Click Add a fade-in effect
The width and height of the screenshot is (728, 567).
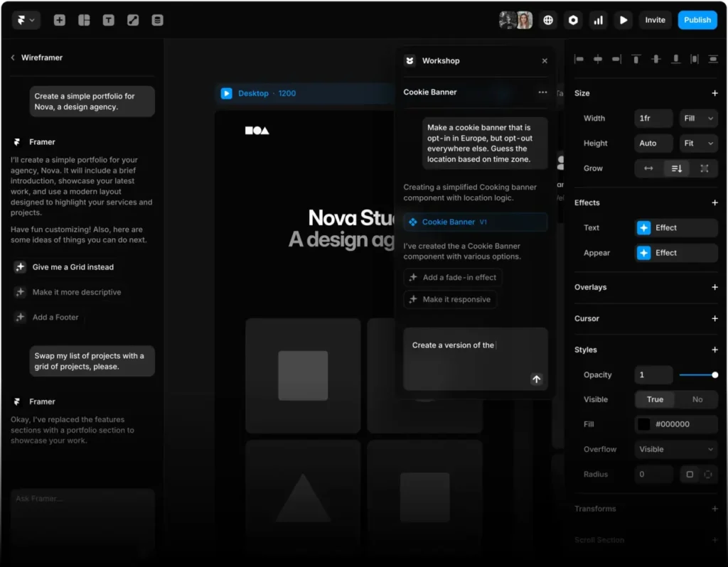click(453, 277)
